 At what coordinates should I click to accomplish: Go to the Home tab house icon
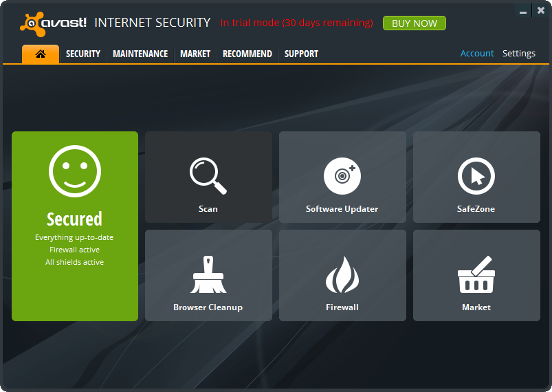(41, 54)
